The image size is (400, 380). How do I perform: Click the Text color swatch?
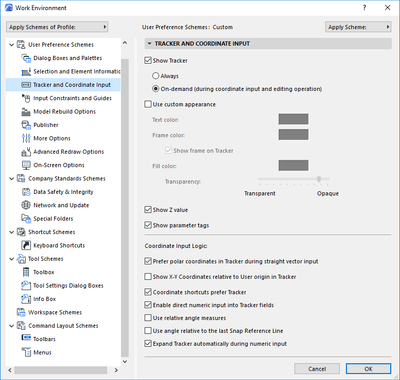click(x=293, y=119)
